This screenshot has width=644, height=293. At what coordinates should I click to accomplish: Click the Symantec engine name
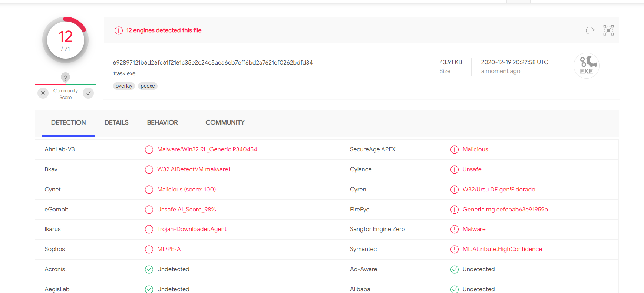click(x=363, y=249)
